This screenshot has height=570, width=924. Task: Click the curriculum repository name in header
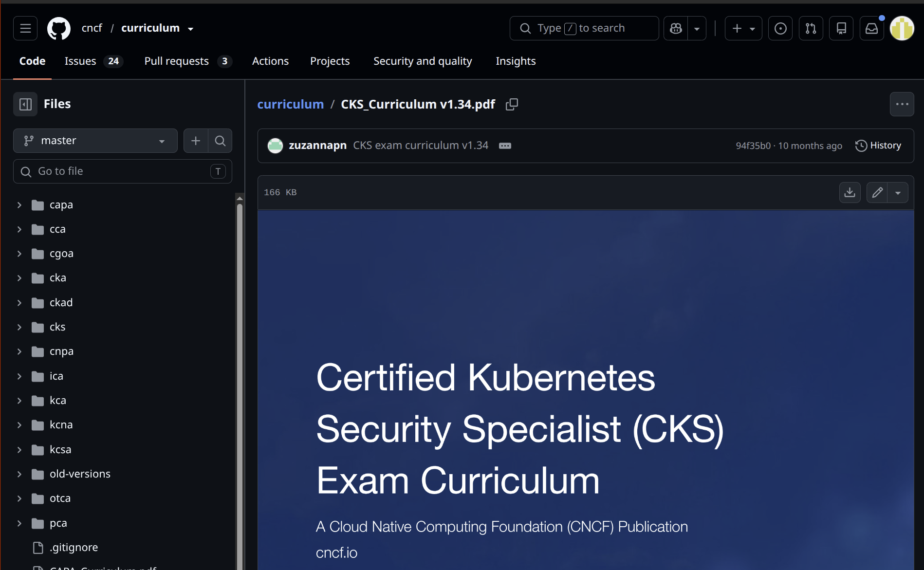(x=150, y=28)
